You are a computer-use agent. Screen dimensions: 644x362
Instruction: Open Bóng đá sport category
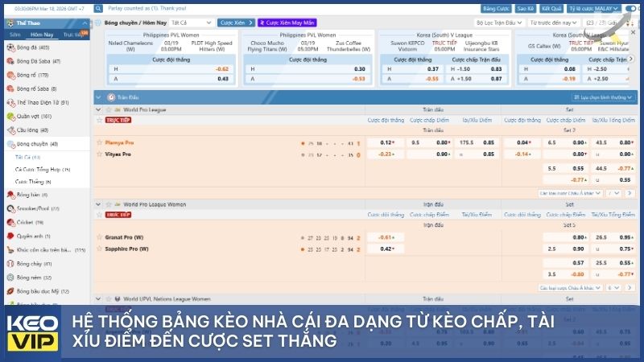click(x=33, y=47)
